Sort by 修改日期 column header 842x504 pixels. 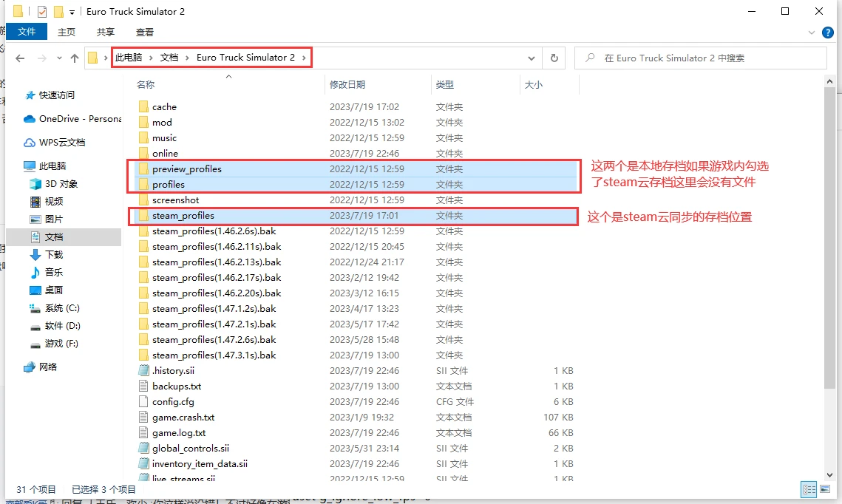click(x=347, y=84)
